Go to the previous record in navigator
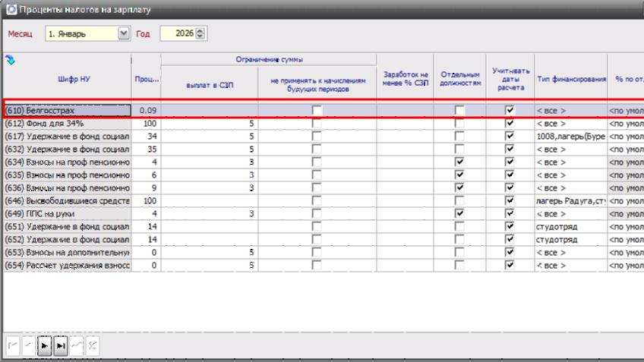Viewport: 644px width, 362px height. click(30, 344)
